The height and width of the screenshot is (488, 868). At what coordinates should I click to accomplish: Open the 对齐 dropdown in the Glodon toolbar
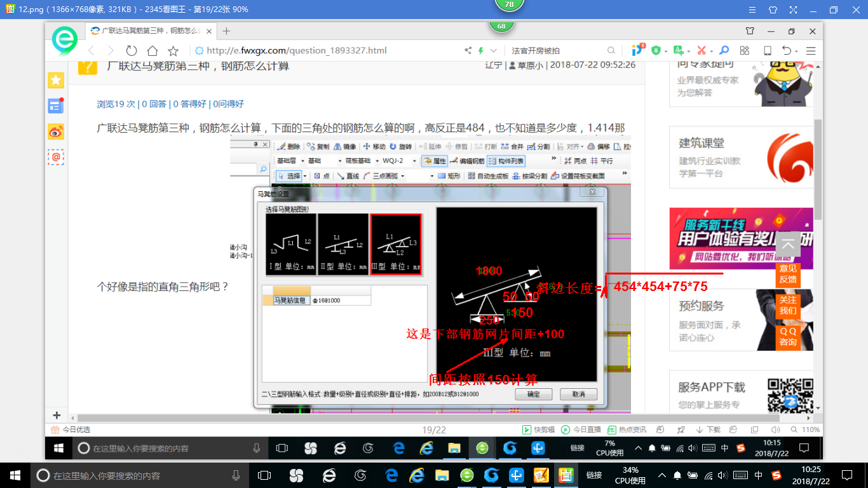569,147
